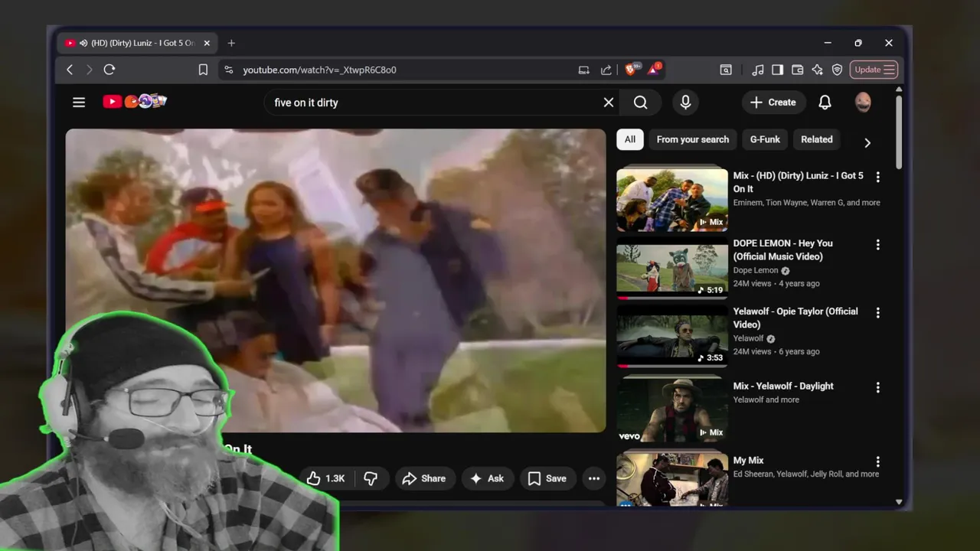
Task: Select the All filter chip
Action: coord(629,139)
